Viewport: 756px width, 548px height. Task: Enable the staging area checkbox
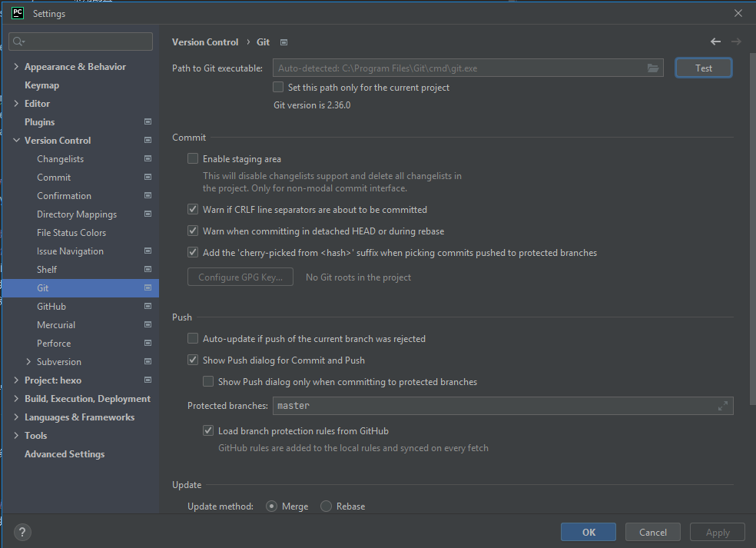tap(193, 158)
